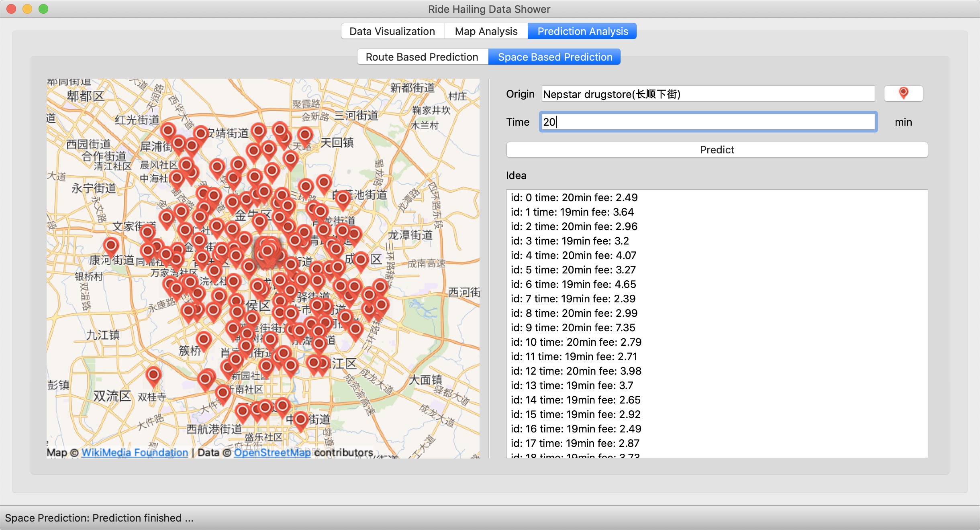Click the marker right of 簇桥 label

tap(204, 340)
